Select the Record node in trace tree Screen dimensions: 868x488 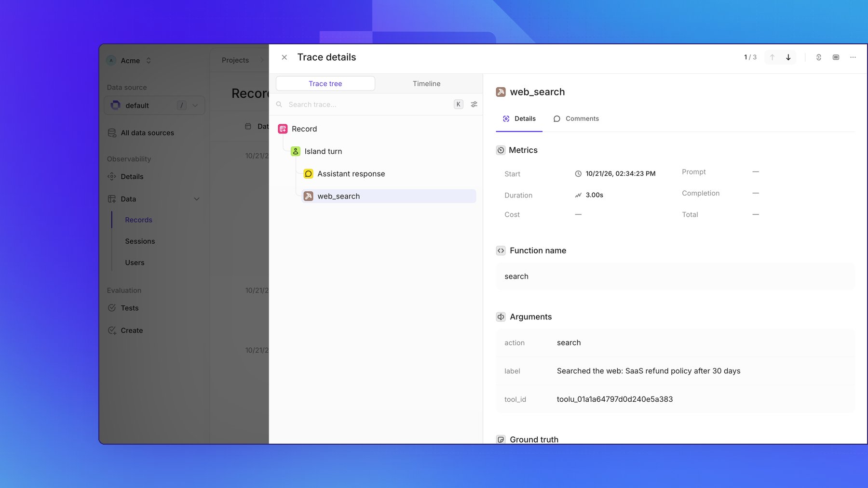tap(298, 129)
